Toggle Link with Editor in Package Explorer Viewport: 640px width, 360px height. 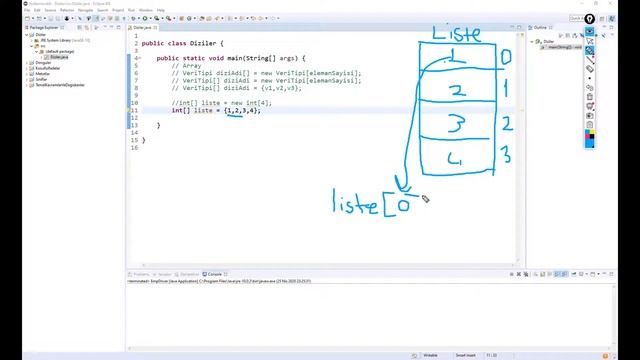[87, 27]
